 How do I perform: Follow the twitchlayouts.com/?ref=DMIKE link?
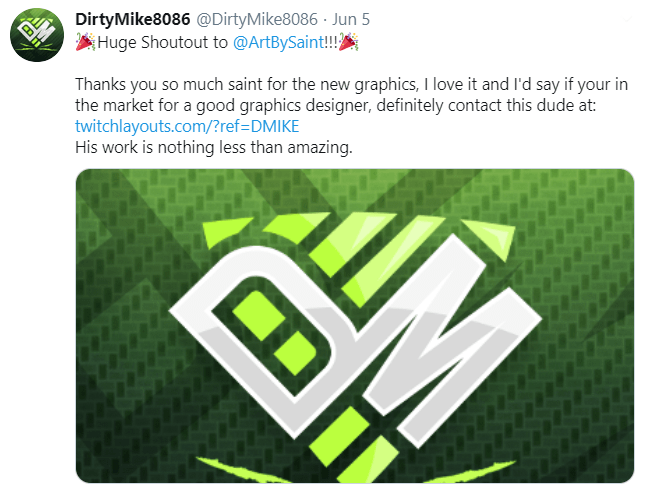(187, 126)
